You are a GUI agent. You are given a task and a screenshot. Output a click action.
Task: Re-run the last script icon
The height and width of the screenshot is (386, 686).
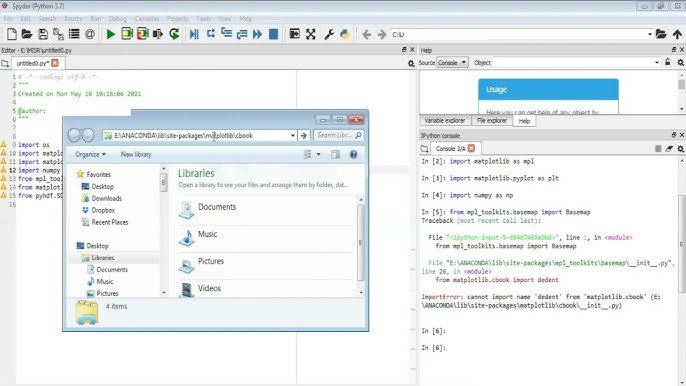tap(174, 34)
